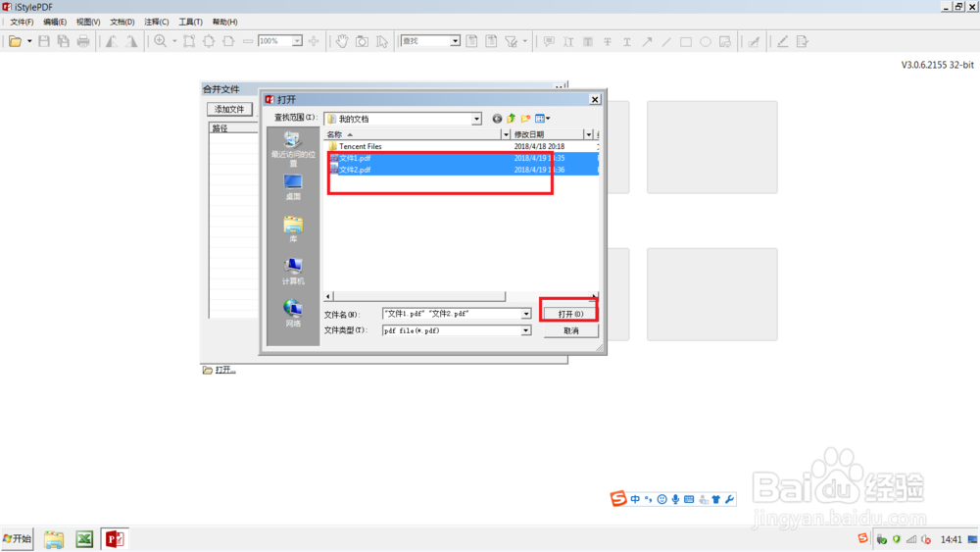This screenshot has width=980, height=552.
Task: Click the stamp annotation icon
Action: click(x=725, y=42)
